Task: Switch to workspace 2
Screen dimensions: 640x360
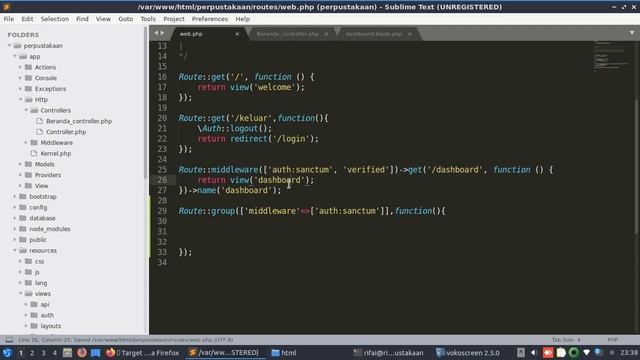Action: [x=32, y=353]
